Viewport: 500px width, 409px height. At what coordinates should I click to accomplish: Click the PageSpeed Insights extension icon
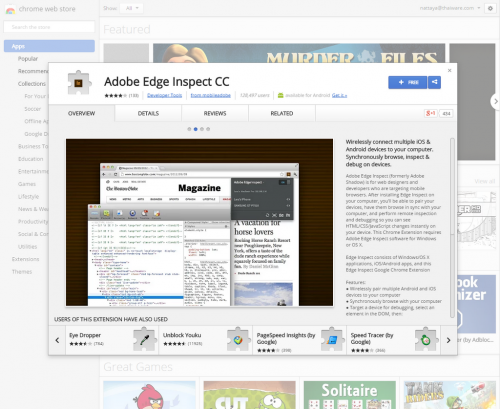332,339
